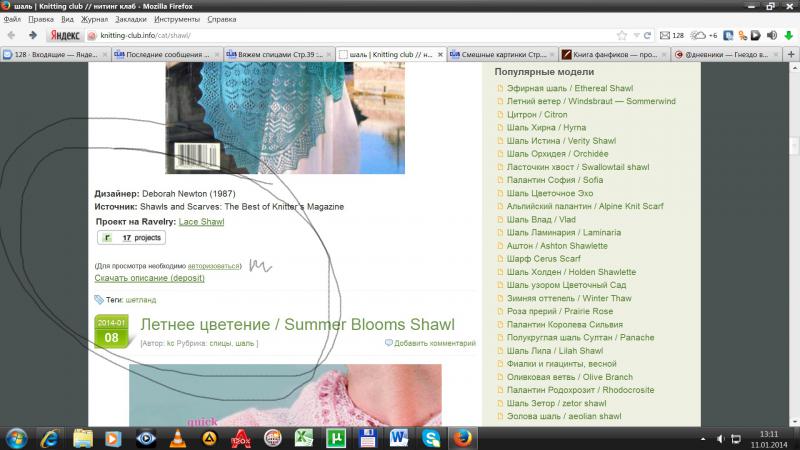Click the авторизоваться login link
800x450 pixels.
[213, 266]
